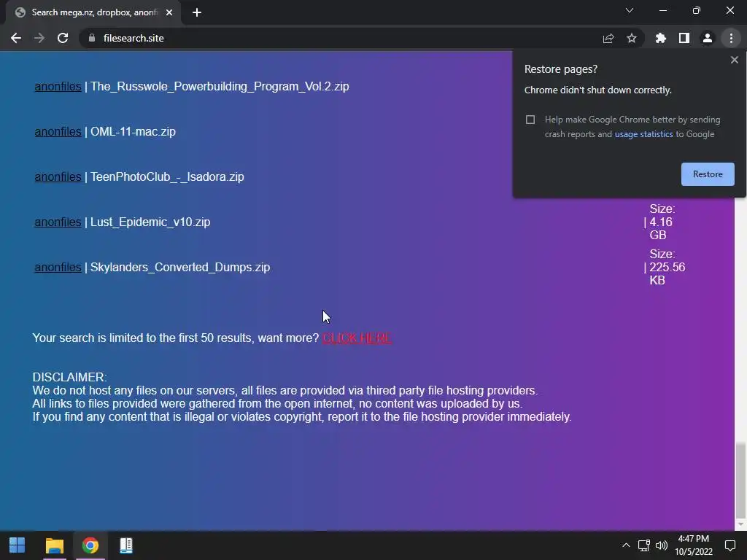Open the Extensions puzzle icon

click(661, 38)
